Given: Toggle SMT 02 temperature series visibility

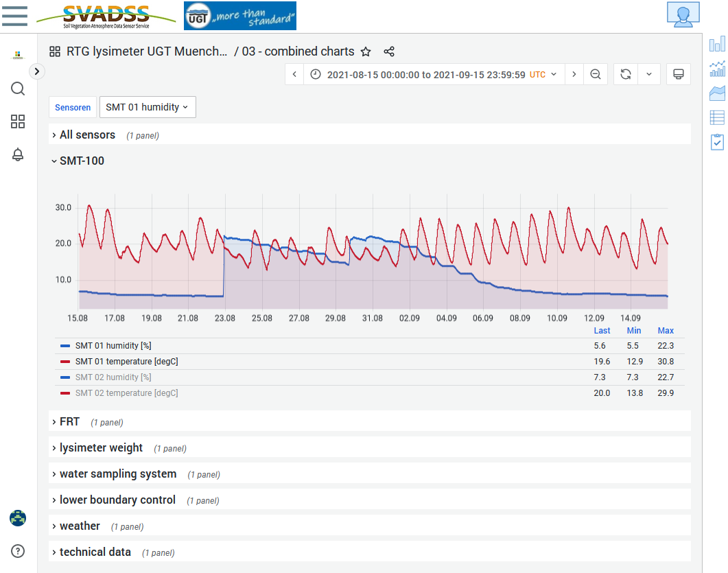Looking at the screenshot, I should coord(126,393).
